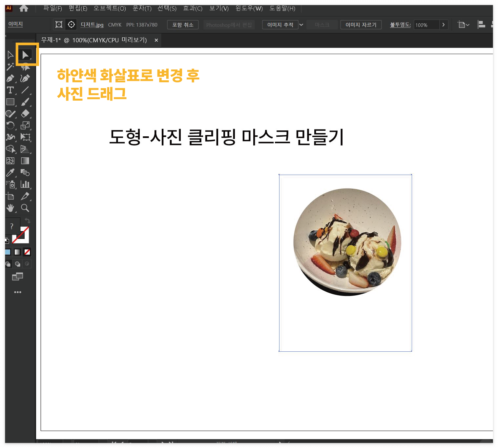The height and width of the screenshot is (448, 498).
Task: Reset to default fill and stroke
Action: point(7,241)
